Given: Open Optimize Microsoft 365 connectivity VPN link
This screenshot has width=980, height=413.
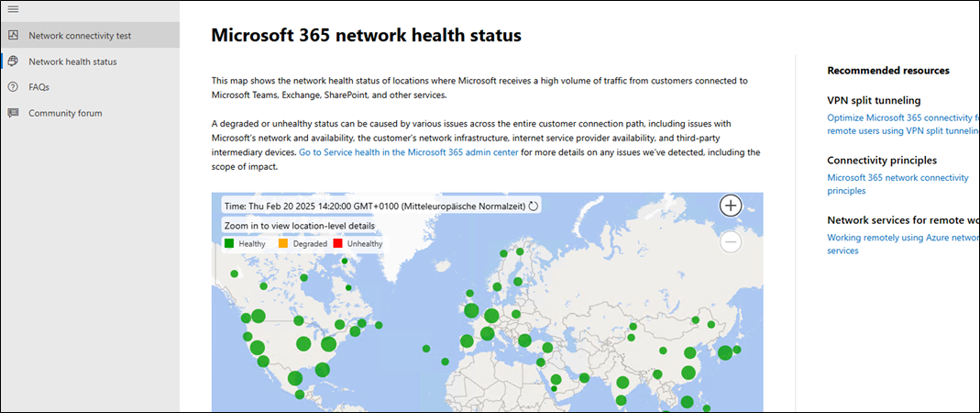Looking at the screenshot, I should (903, 124).
